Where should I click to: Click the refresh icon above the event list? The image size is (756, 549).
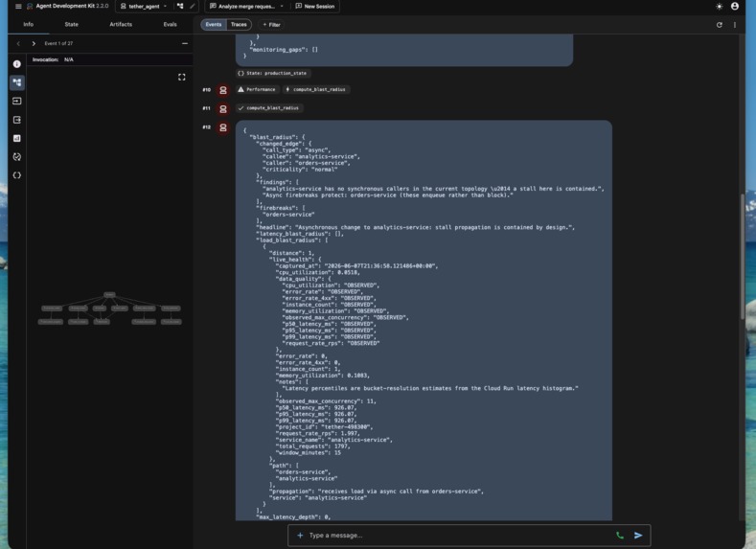tap(720, 25)
